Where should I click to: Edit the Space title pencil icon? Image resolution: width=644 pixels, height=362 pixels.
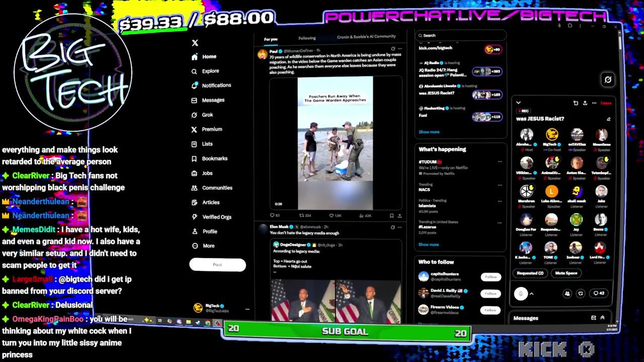(608, 119)
